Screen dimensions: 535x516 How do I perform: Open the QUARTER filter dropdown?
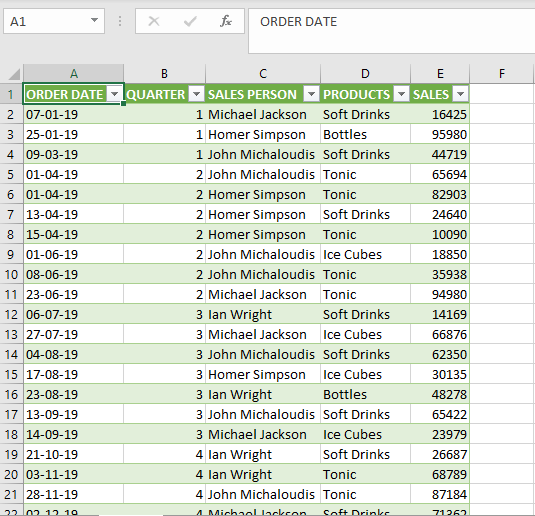click(x=197, y=94)
